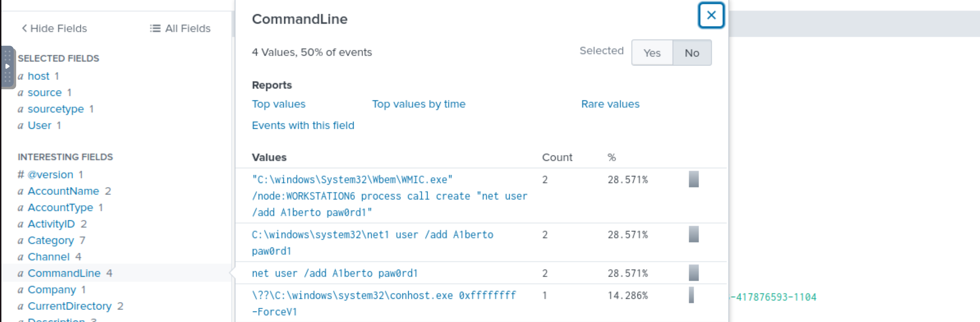
Task: Click the All Fields list icon
Action: pyautogui.click(x=155, y=28)
